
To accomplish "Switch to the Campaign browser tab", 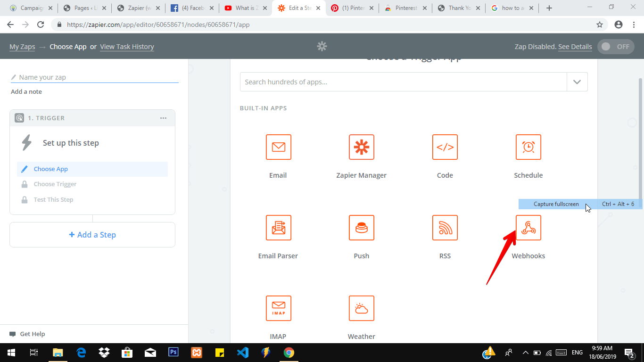I will coord(31,8).
